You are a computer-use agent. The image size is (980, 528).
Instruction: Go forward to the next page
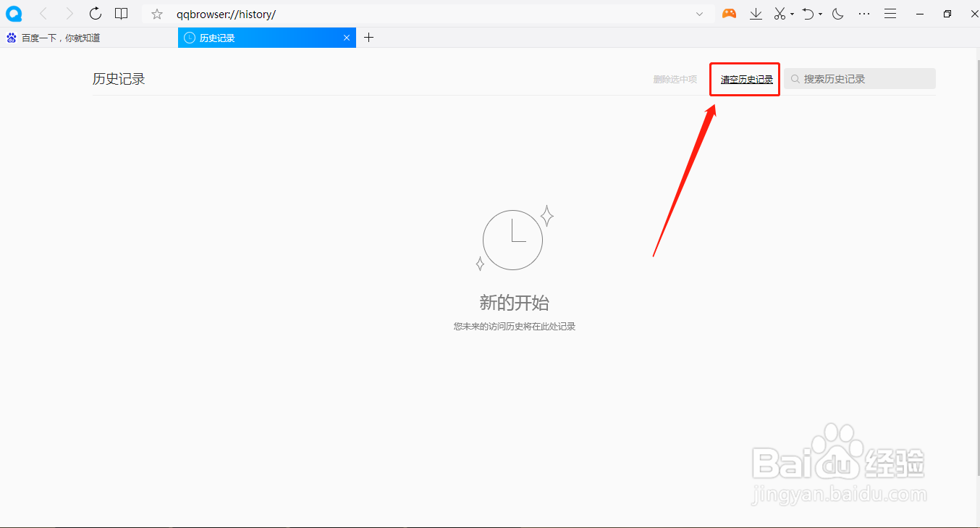pos(69,14)
